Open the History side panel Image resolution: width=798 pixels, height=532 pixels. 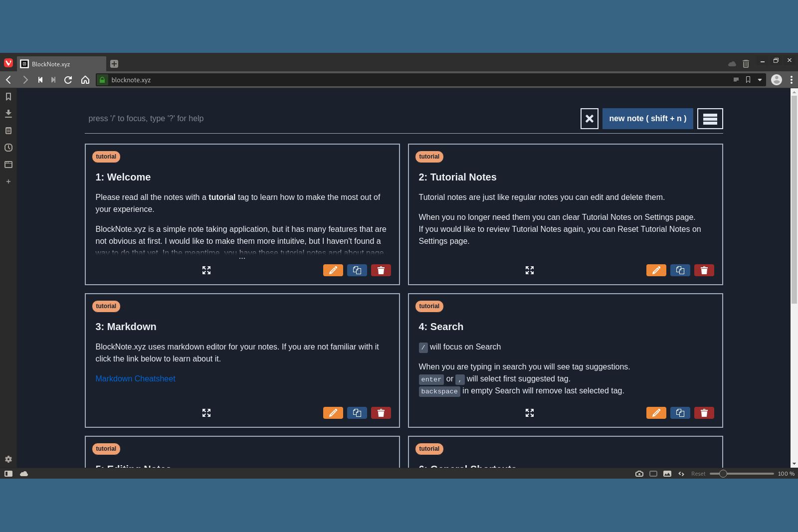(x=8, y=148)
